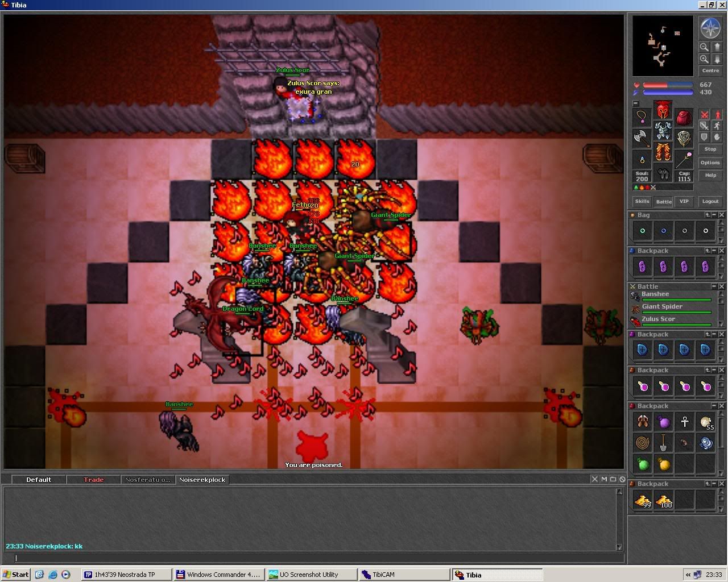Close the Battle list panel
The height and width of the screenshot is (582, 728).
[722, 286]
